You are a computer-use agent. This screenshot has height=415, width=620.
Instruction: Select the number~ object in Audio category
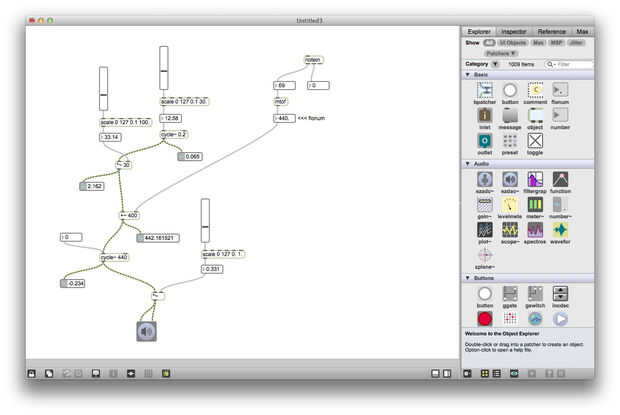pyautogui.click(x=560, y=205)
